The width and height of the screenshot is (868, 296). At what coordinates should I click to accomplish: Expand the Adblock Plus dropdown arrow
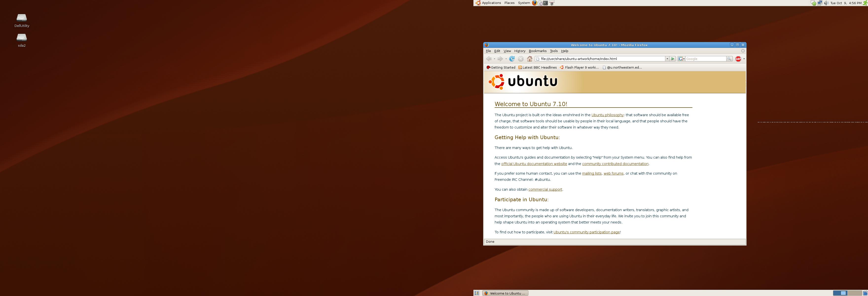(x=744, y=59)
